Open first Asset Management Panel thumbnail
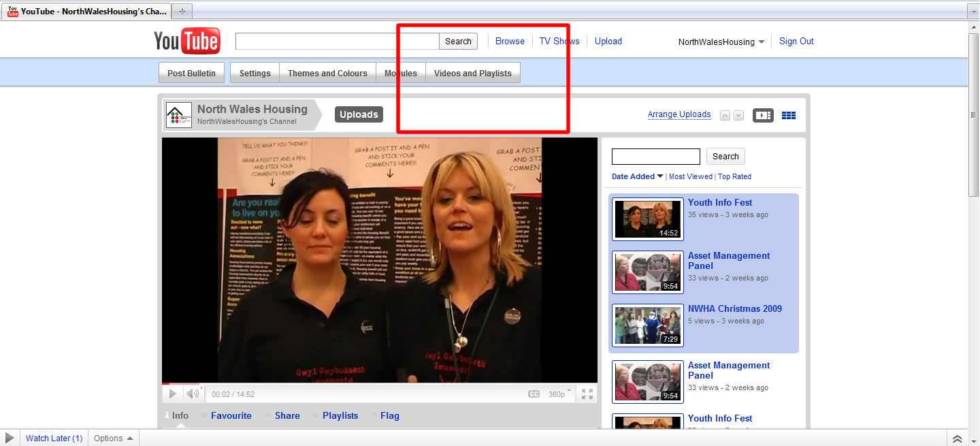Image resolution: width=980 pixels, height=446 pixels. point(648,272)
